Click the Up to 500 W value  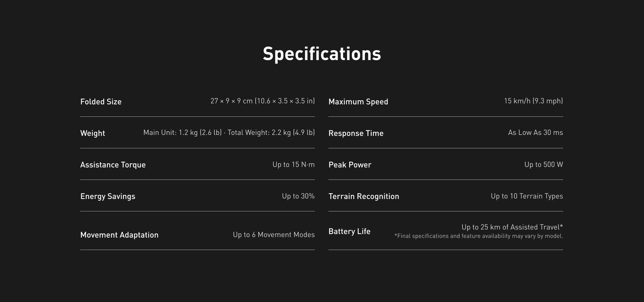click(544, 164)
